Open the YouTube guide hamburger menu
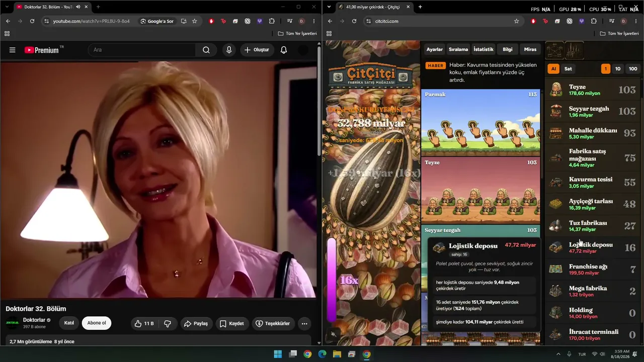Image resolution: width=644 pixels, height=362 pixels. click(x=13, y=50)
